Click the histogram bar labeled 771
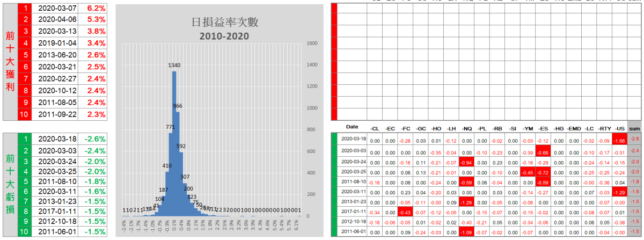This screenshot has width=644, height=240. click(x=171, y=174)
